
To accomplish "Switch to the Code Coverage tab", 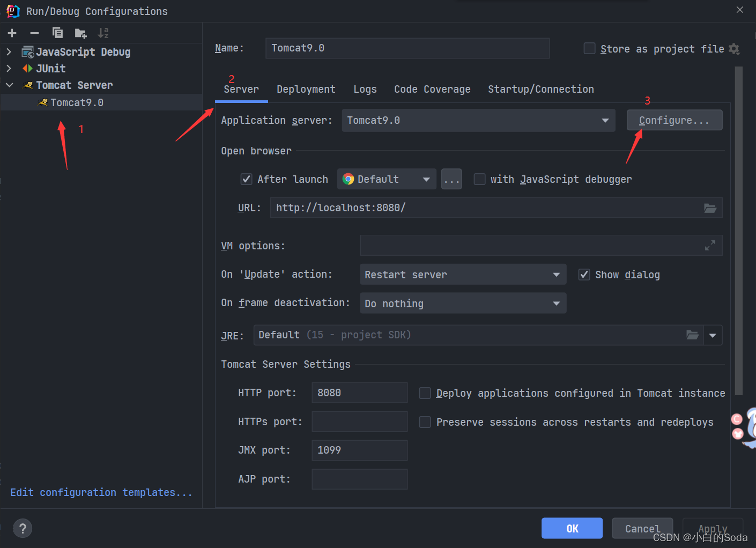I will tap(432, 90).
